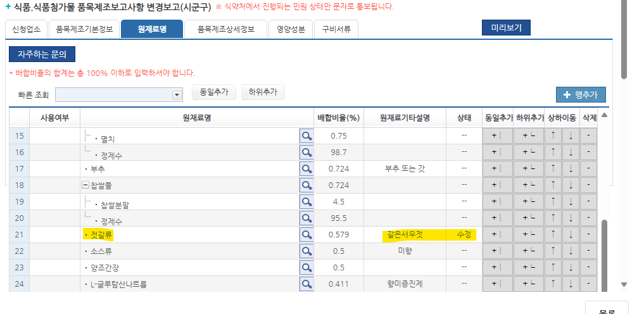Click the magnifier icon for 양조간장 row
The height and width of the screenshot is (314, 644).
[306, 267]
